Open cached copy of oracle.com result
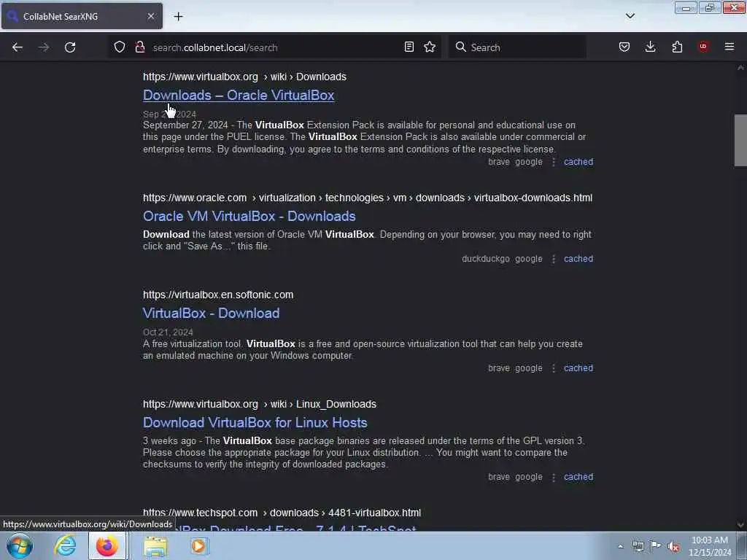This screenshot has width=747, height=560. [578, 259]
